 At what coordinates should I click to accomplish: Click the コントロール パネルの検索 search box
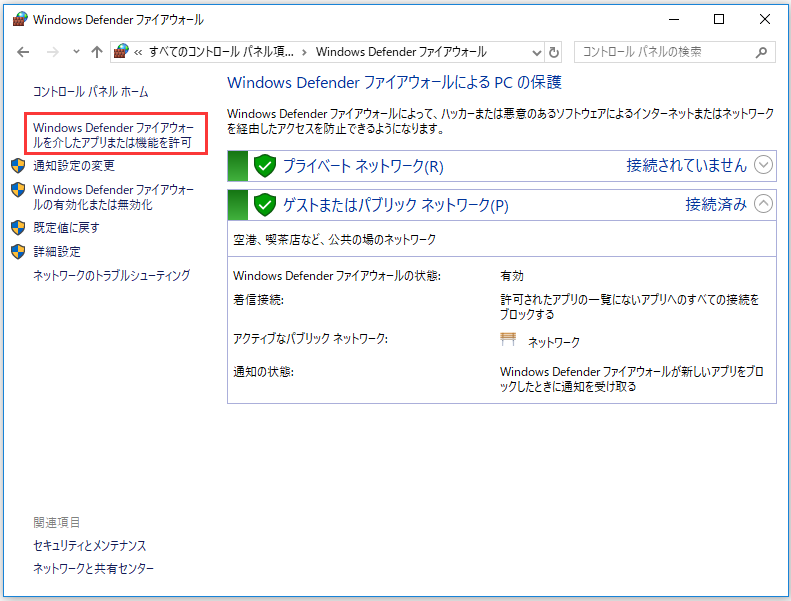coord(674,52)
